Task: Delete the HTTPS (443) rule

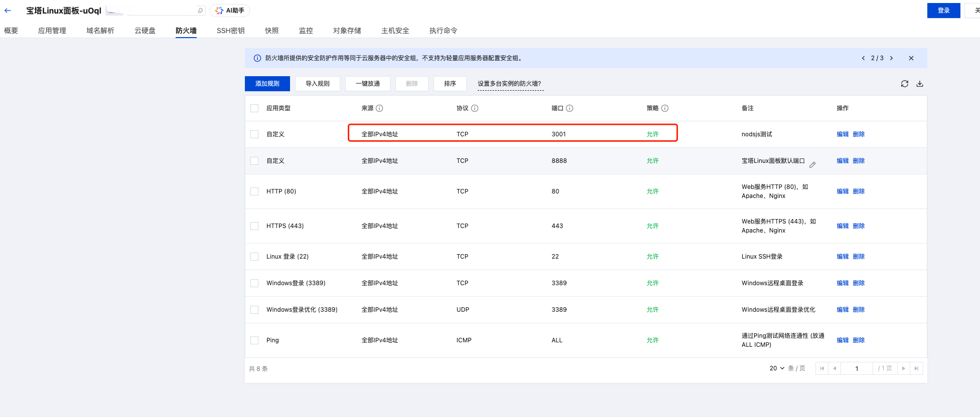Action: 859,226
